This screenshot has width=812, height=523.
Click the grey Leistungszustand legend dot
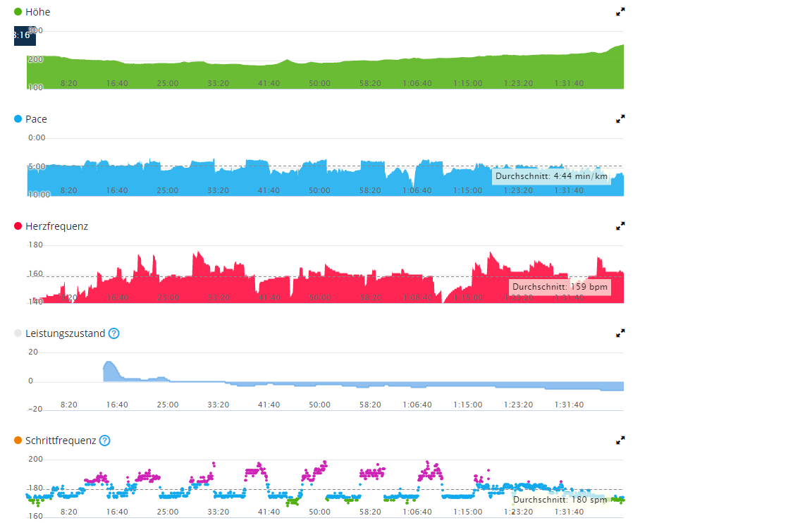click(18, 333)
